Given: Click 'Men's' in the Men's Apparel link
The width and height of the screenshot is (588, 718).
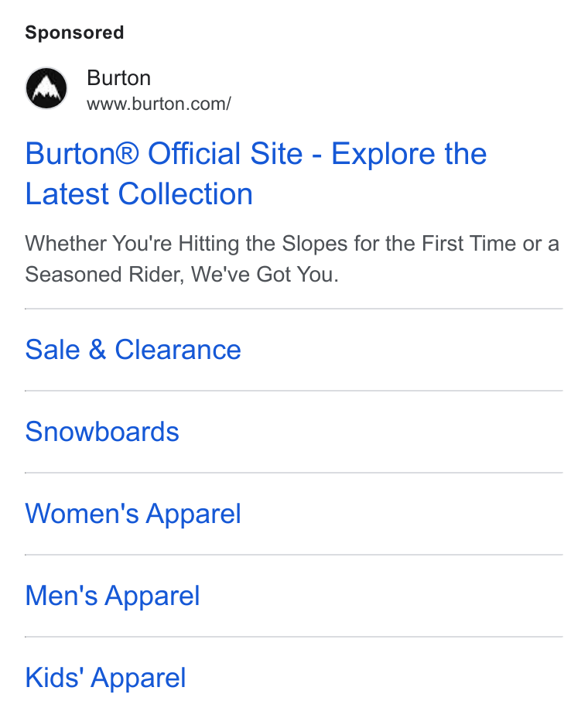Looking at the screenshot, I should [x=61, y=596].
